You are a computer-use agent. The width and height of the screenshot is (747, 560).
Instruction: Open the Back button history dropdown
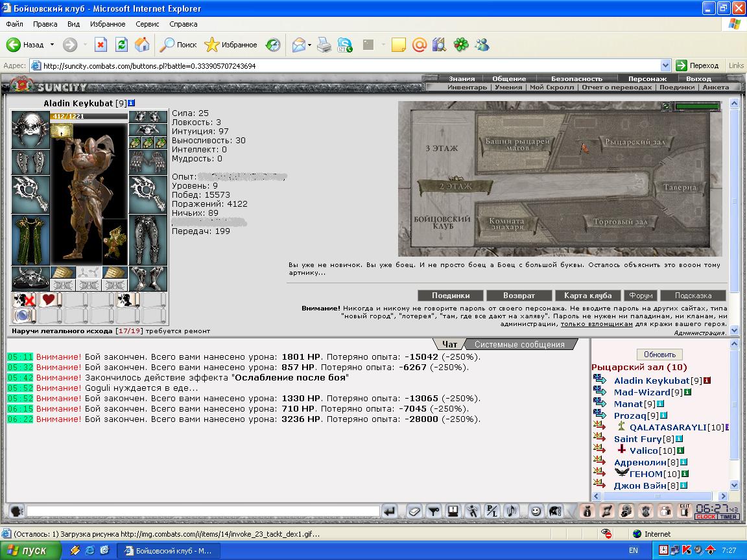pos(52,45)
